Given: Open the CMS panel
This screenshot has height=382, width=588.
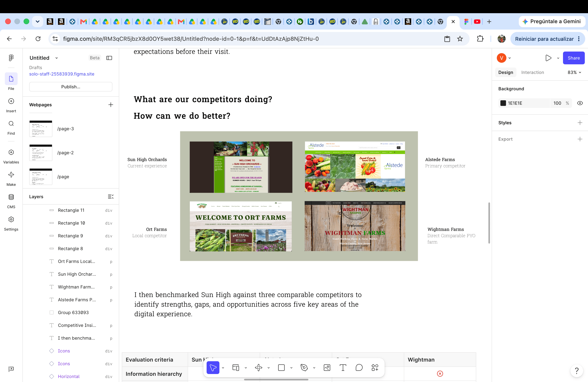Looking at the screenshot, I should coord(11,201).
